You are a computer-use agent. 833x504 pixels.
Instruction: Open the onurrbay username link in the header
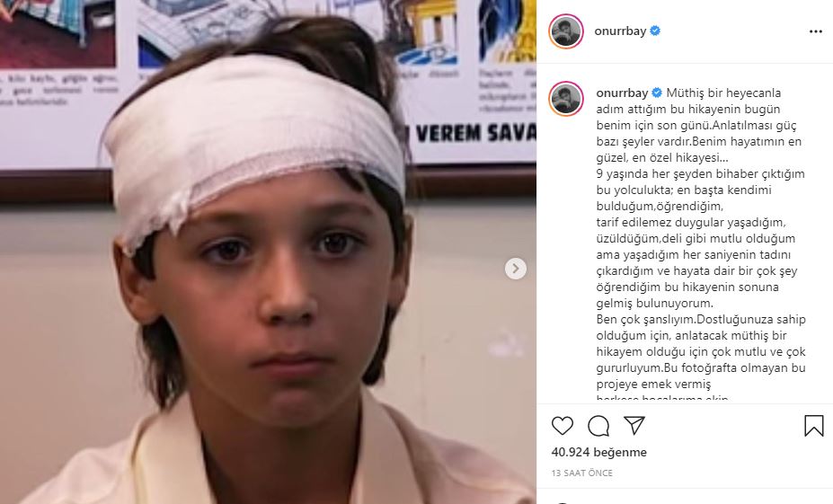620,31
